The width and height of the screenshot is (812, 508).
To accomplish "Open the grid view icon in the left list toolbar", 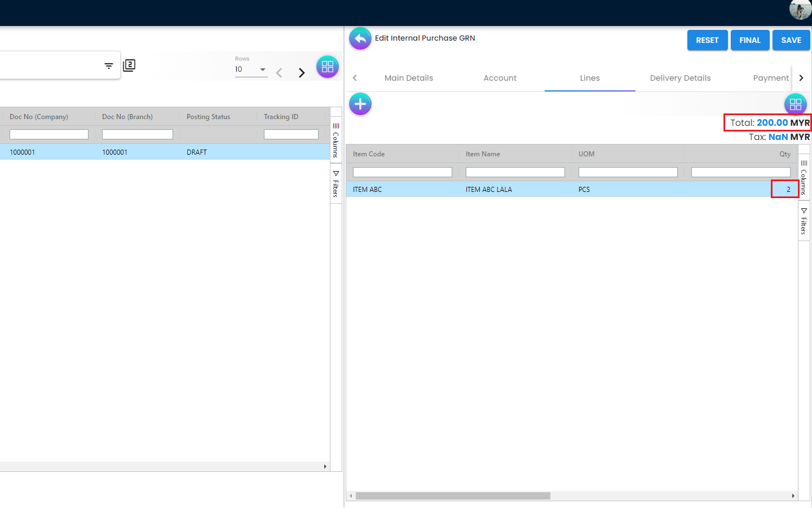I will pos(327,67).
